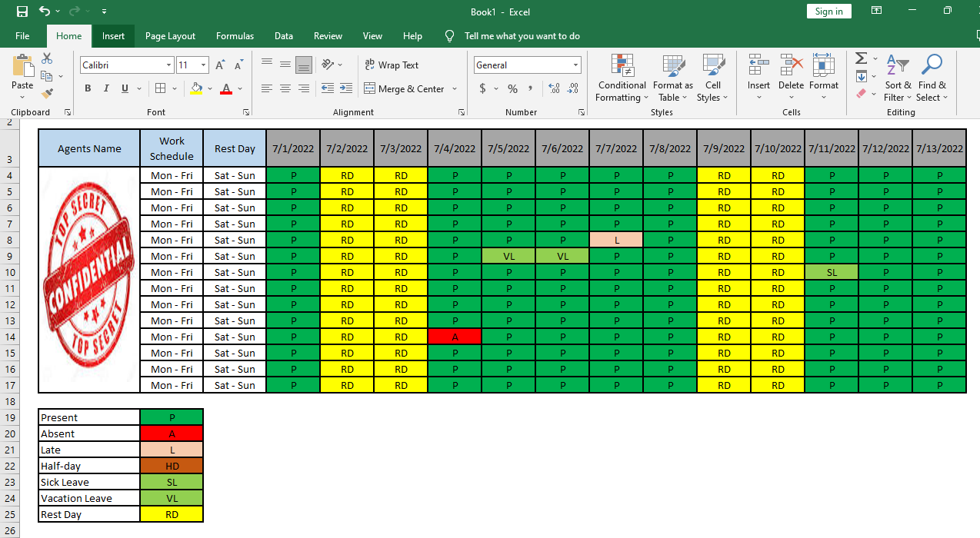
Task: Click the Merge & Center button
Action: 404,88
